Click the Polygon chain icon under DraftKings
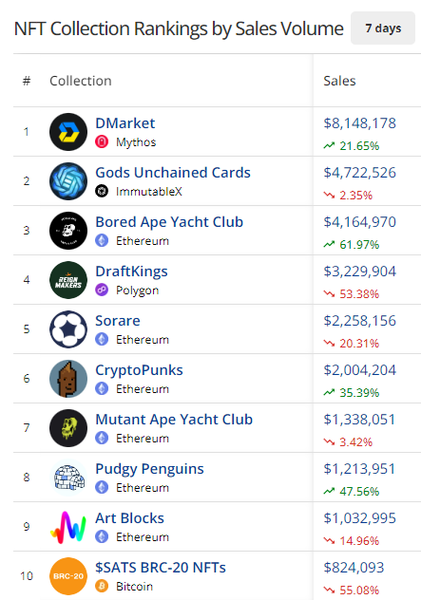Image resolution: width=421 pixels, height=600 pixels. point(101,290)
